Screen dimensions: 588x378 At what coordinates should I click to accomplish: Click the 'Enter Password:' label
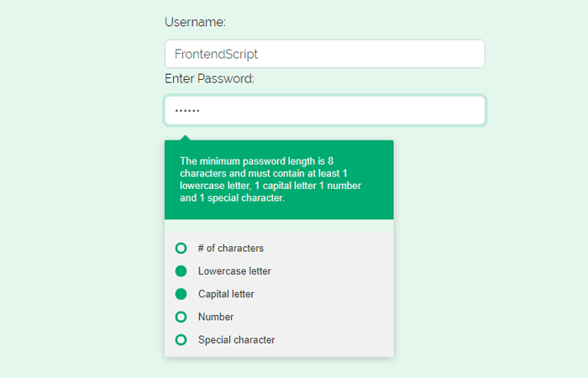point(209,79)
